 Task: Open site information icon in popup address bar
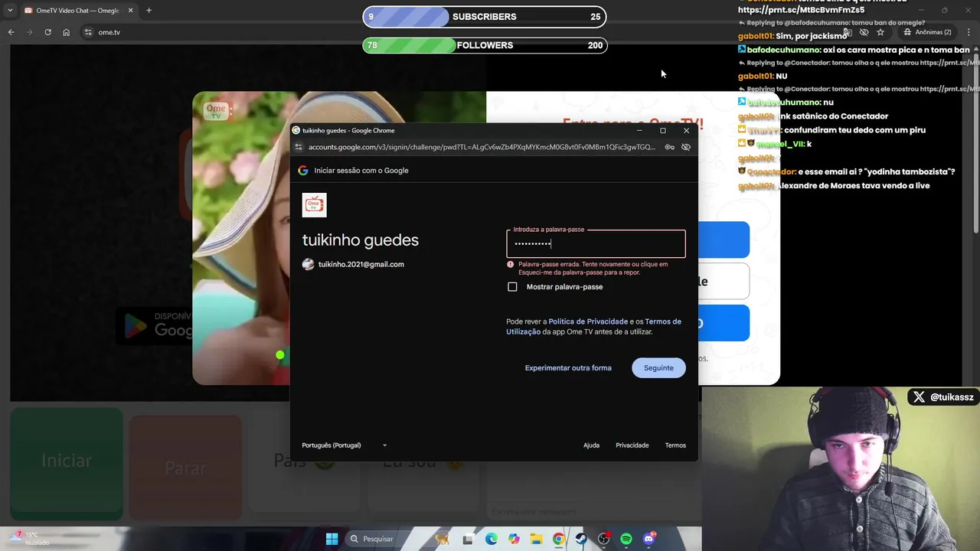299,147
